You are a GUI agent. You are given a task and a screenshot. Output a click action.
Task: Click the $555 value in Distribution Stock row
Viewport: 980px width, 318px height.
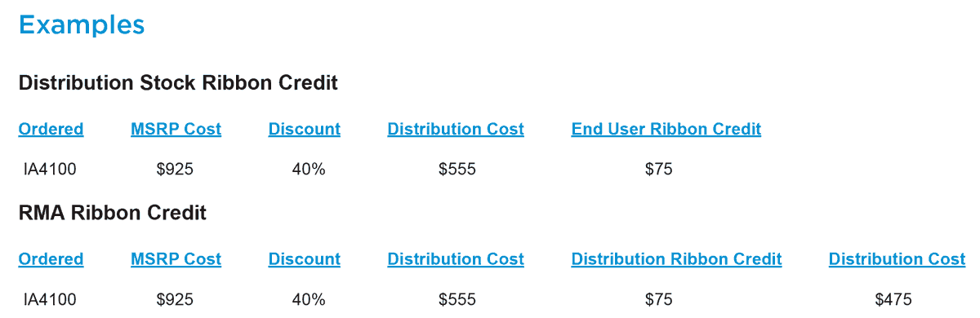(457, 170)
